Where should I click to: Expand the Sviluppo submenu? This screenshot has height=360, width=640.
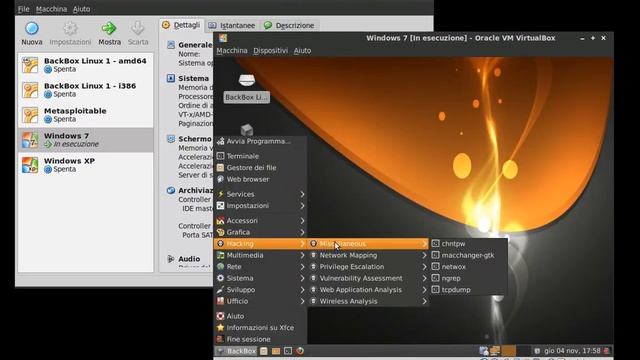[260, 290]
